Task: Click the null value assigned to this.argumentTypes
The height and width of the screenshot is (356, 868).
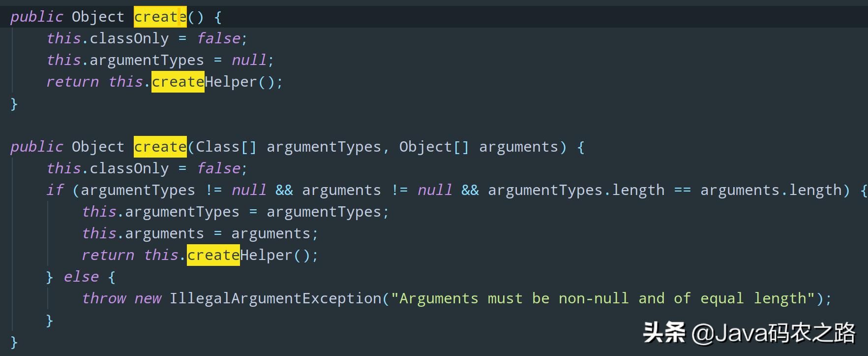Action: (249, 61)
